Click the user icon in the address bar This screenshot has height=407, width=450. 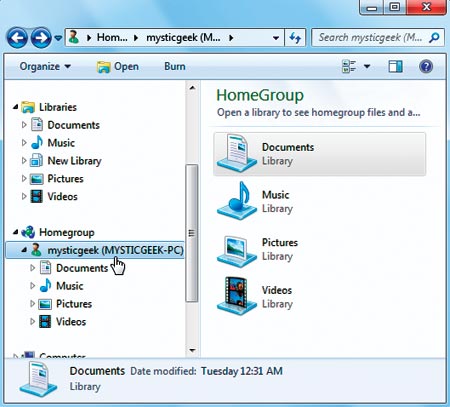tap(74, 37)
